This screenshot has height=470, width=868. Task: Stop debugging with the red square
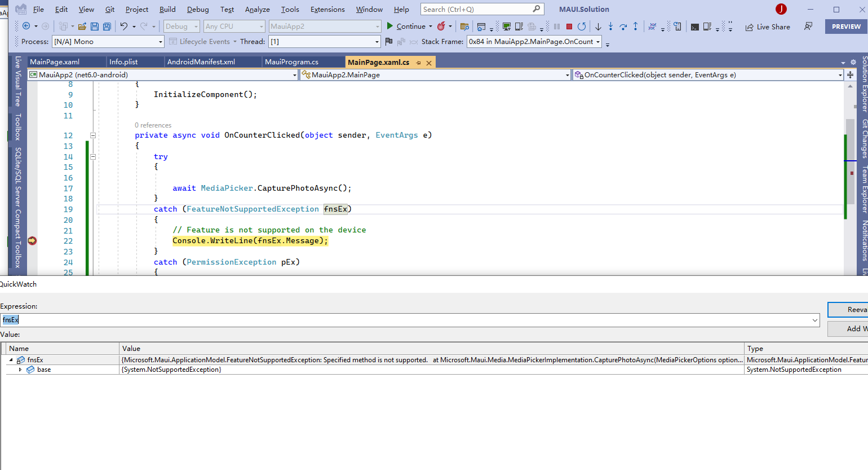(x=569, y=27)
